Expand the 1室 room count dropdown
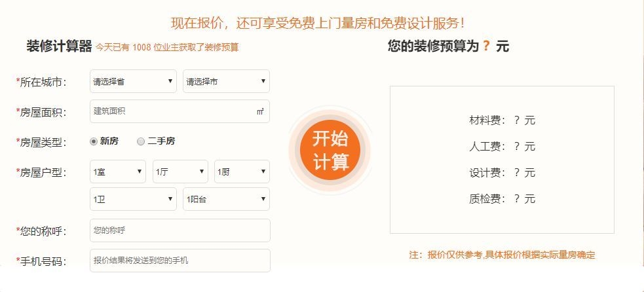The width and height of the screenshot is (644, 292). tap(117, 172)
